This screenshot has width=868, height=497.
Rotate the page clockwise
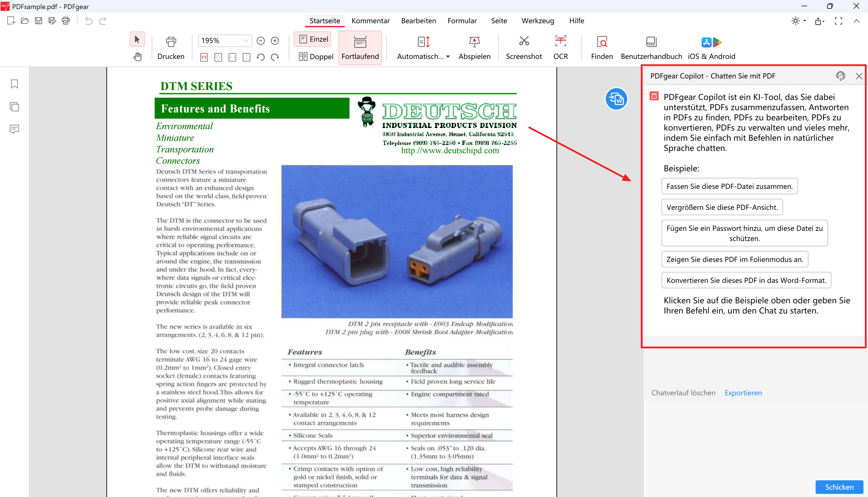(275, 57)
